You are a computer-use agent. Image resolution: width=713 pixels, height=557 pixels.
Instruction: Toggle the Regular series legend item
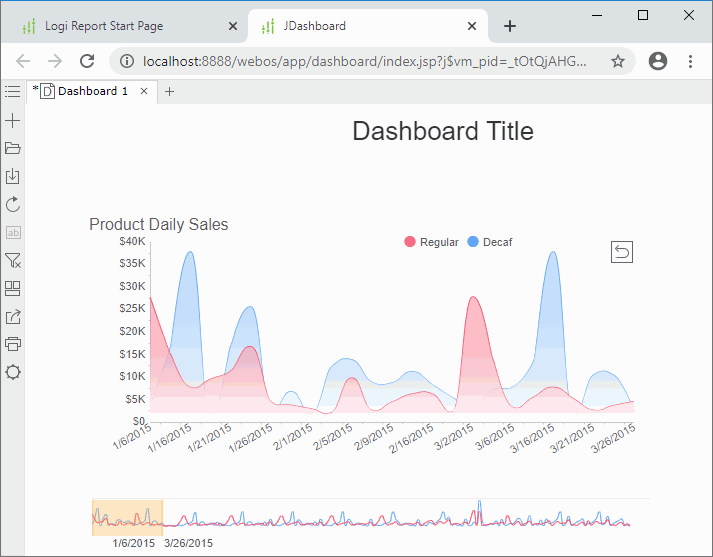pos(431,242)
